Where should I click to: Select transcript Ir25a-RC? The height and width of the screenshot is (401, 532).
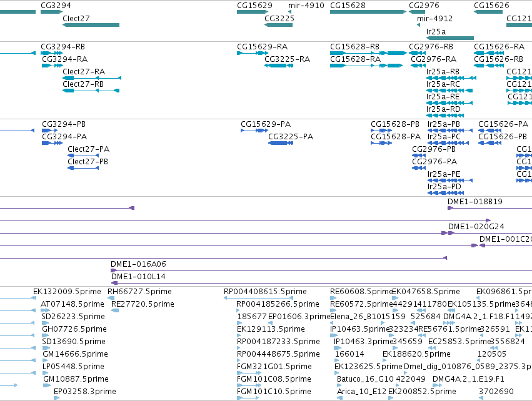[443, 84]
